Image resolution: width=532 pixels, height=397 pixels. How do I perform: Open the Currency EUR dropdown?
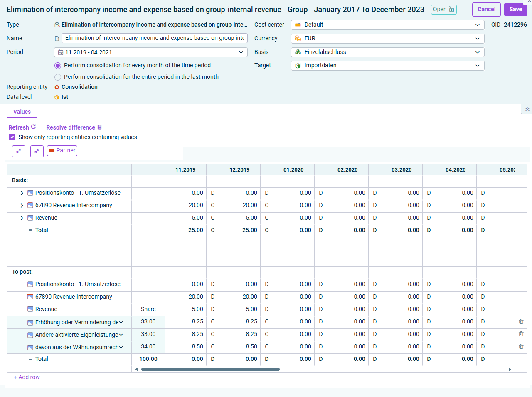(x=387, y=39)
